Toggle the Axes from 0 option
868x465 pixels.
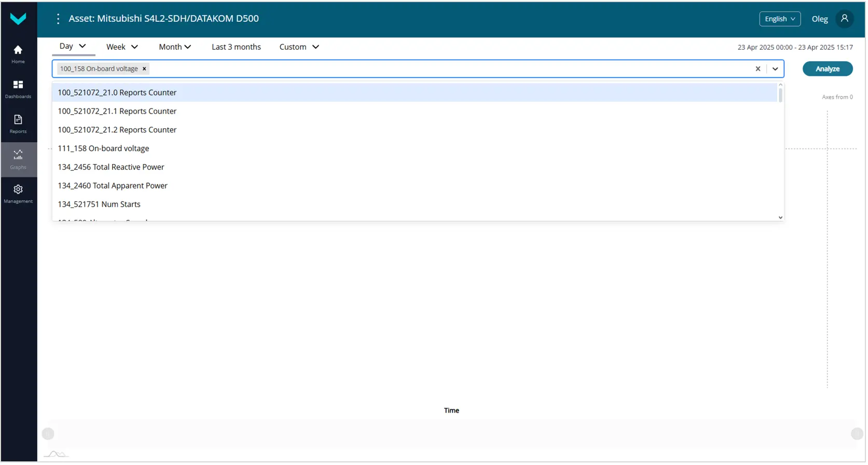[837, 97]
